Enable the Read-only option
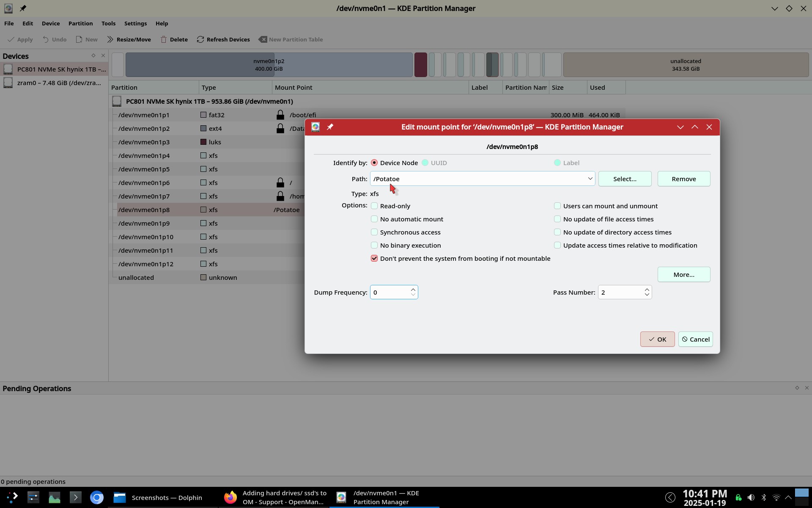Image resolution: width=812 pixels, height=508 pixels. (374, 206)
